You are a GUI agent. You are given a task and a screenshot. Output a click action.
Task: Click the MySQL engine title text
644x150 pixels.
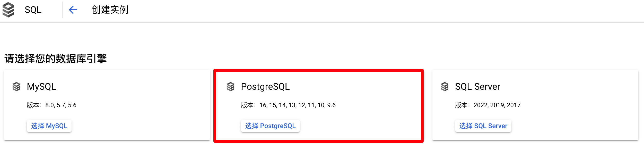tap(41, 87)
